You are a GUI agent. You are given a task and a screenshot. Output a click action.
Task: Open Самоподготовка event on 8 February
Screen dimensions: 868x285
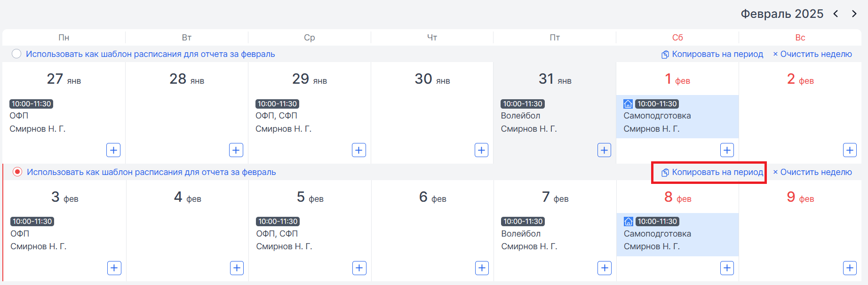[677, 234]
